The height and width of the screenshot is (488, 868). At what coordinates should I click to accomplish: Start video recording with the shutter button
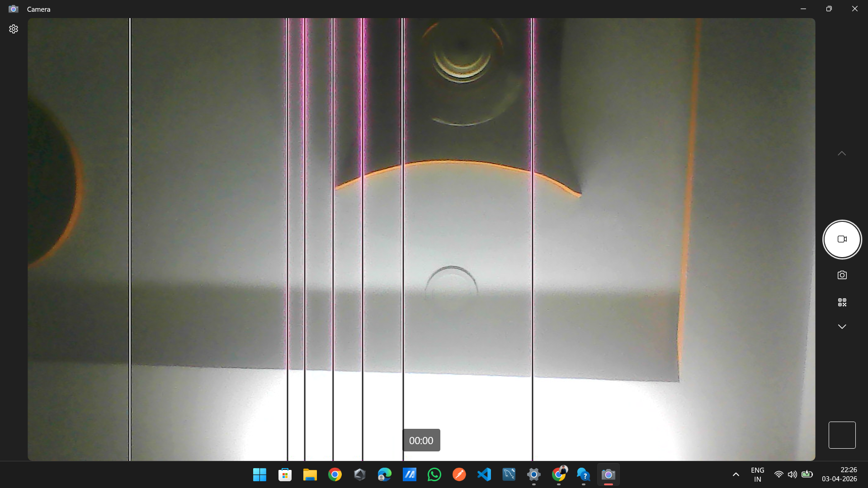coord(842,239)
